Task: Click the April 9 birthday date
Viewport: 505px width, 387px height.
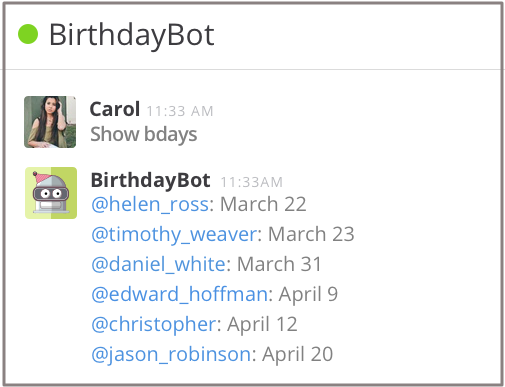Action: click(308, 295)
